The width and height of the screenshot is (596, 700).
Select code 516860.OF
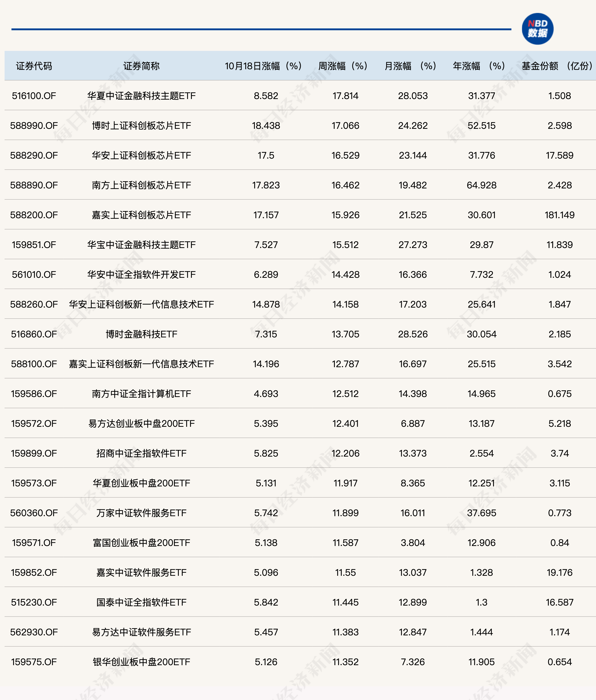pos(34,334)
